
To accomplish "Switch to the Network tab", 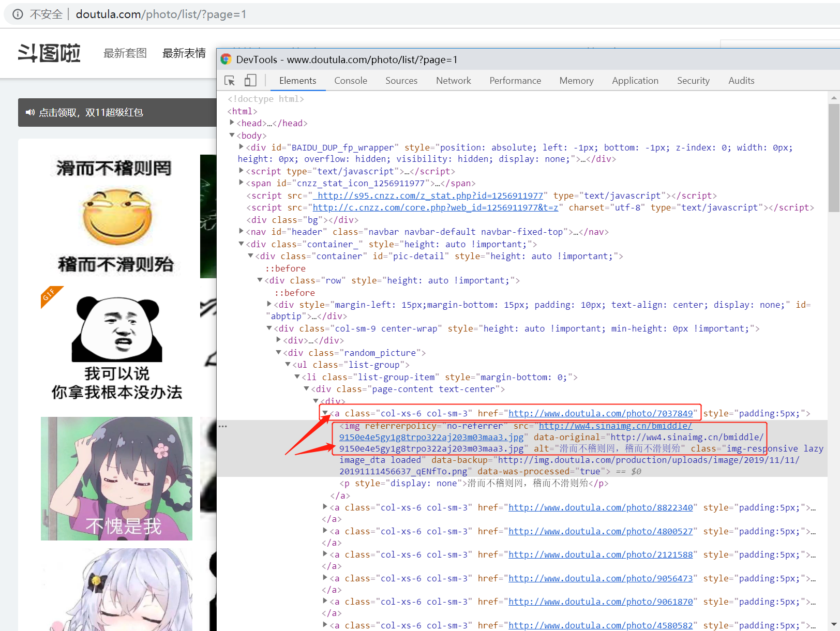I will 454,81.
